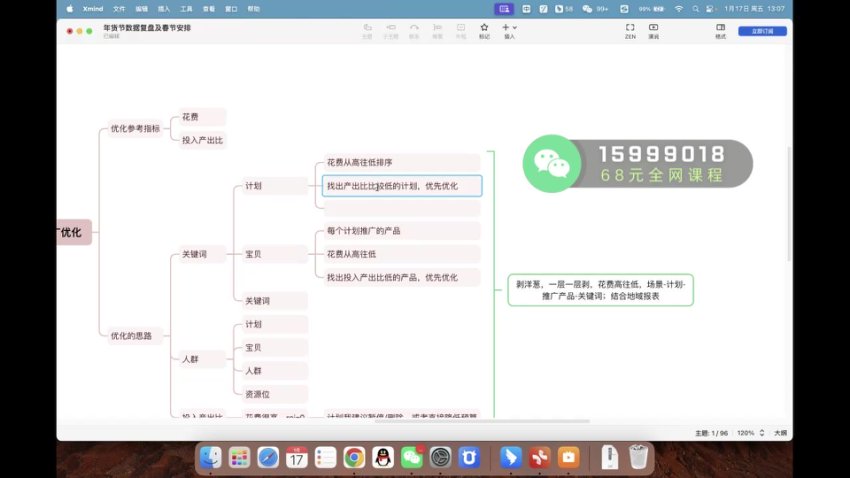Viewport: 850px width, 478px height.
Task: Click the blue 立即订阅 subscribe button
Action: pos(762,31)
